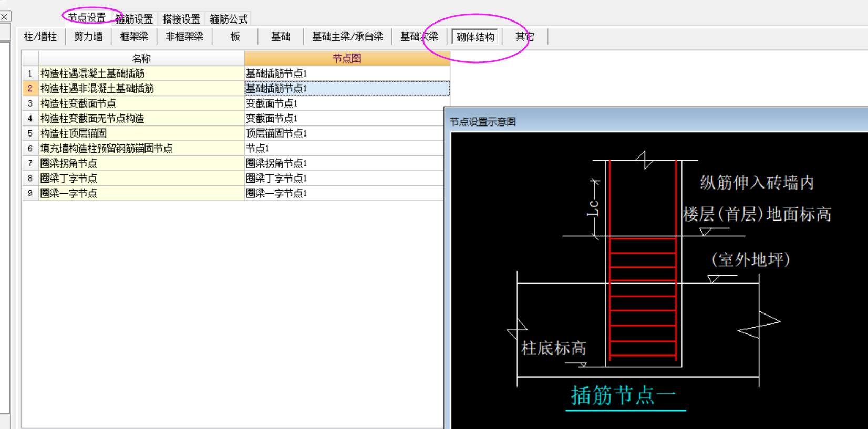The image size is (868, 429).
Task: Select row 构造柱顶层锚固
Action: tap(141, 133)
